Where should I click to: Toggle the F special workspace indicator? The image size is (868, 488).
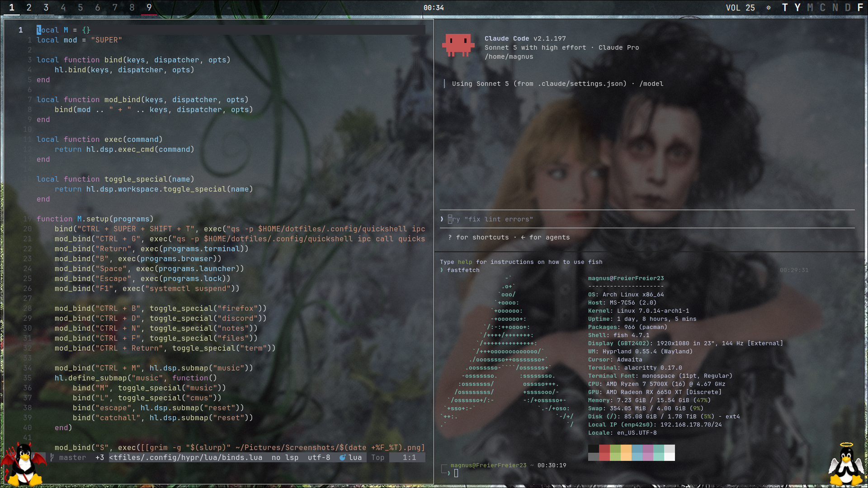pos(860,8)
